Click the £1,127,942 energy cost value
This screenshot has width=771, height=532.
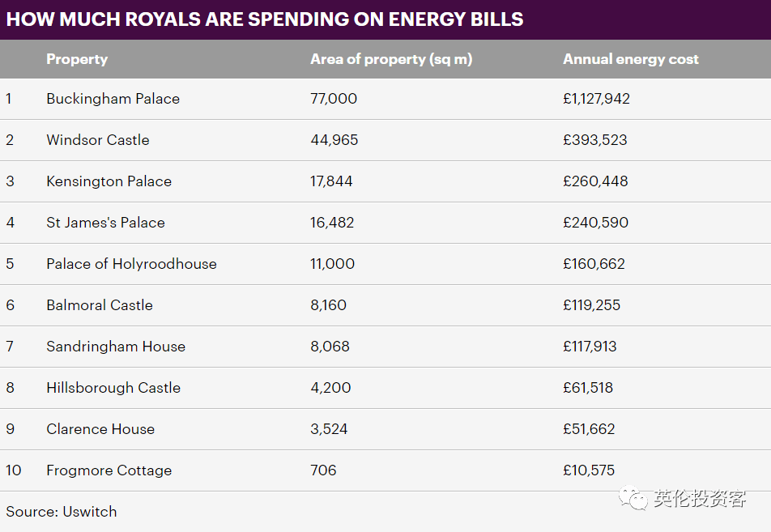(596, 99)
